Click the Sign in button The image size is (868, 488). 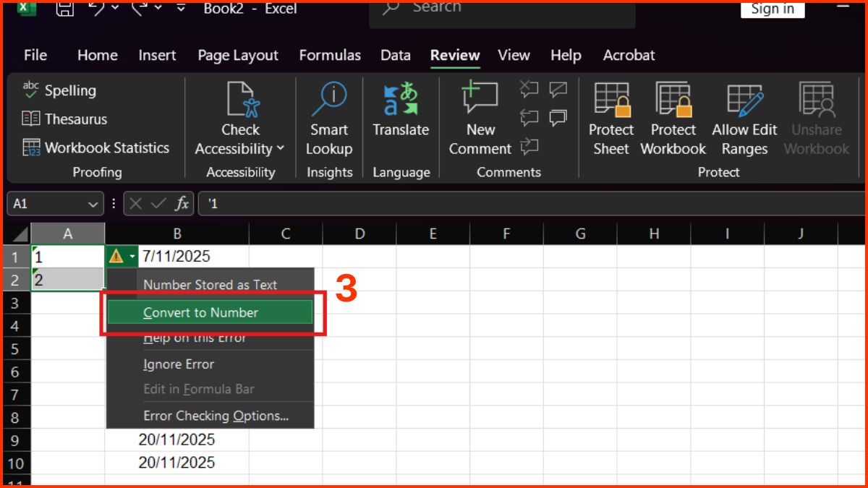click(772, 9)
